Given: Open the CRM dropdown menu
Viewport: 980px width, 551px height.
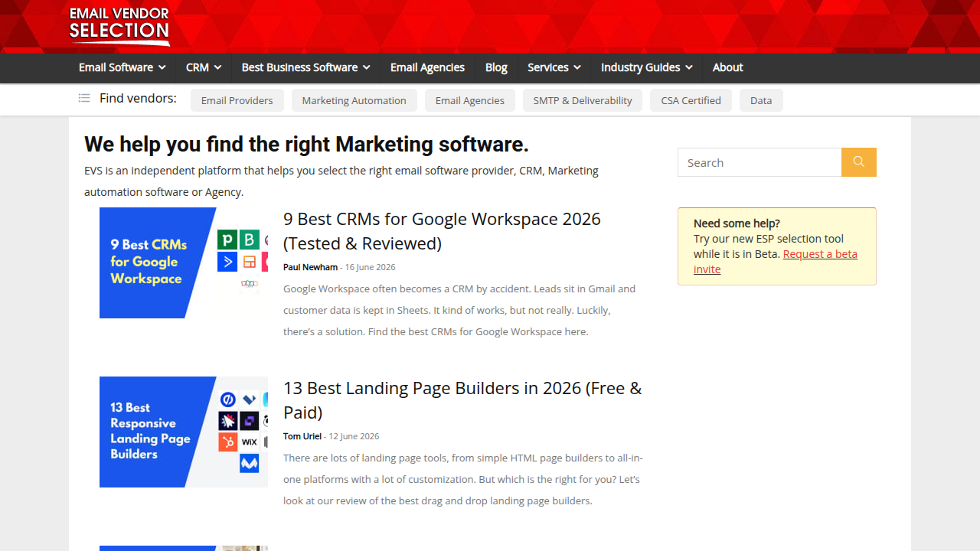Looking at the screenshot, I should point(204,67).
